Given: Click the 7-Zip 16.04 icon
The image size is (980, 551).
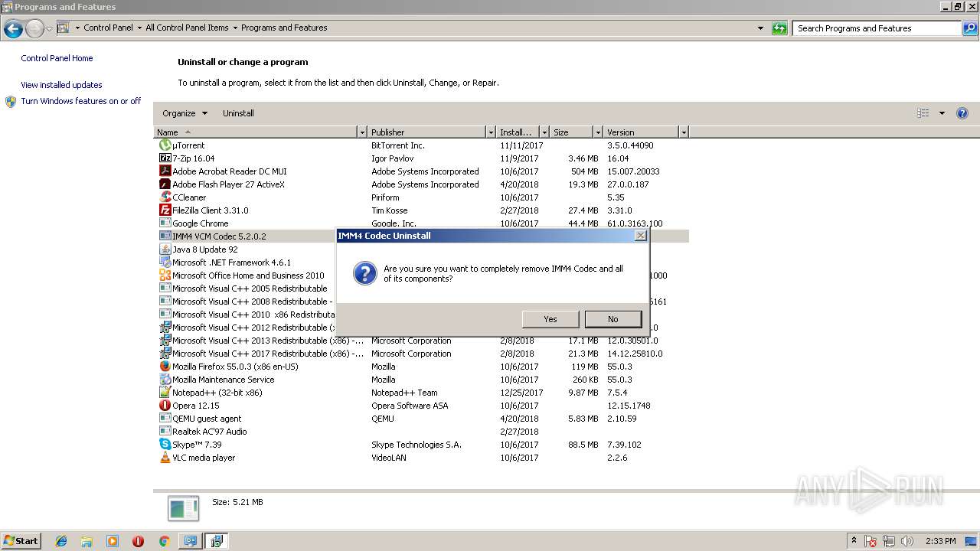Looking at the screenshot, I should 165,158.
